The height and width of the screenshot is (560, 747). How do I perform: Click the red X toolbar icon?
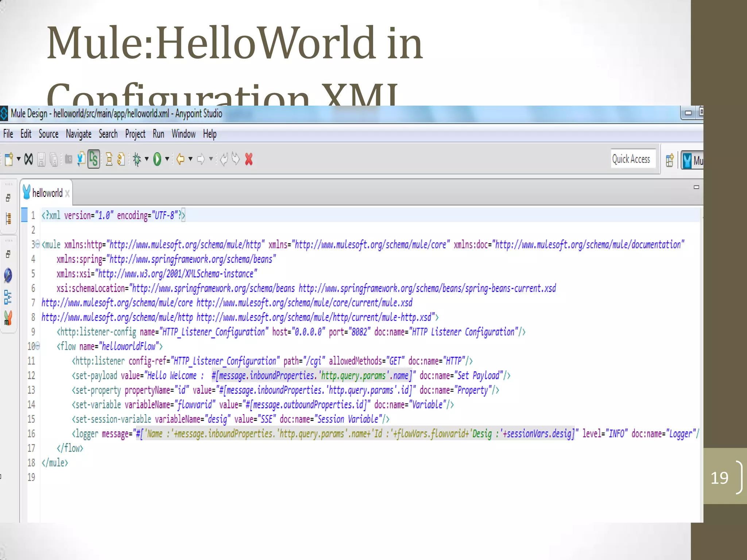(x=249, y=159)
